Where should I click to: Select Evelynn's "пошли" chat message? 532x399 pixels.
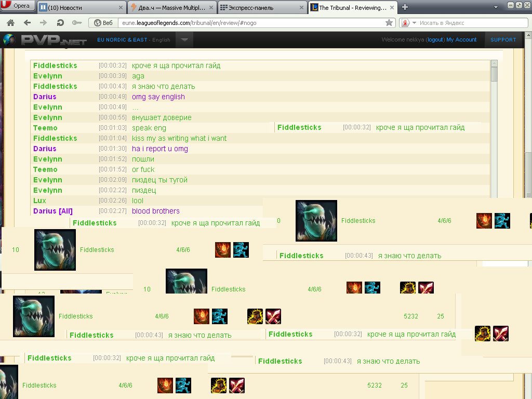143,159
